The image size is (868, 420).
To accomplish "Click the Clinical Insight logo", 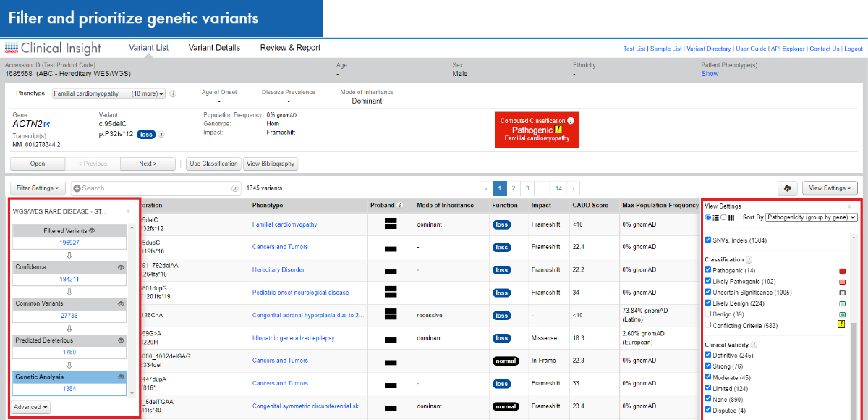I will coord(54,48).
